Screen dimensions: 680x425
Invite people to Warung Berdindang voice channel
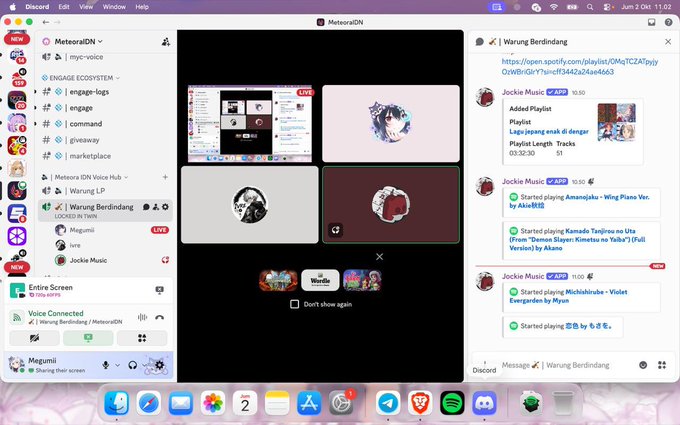point(156,207)
